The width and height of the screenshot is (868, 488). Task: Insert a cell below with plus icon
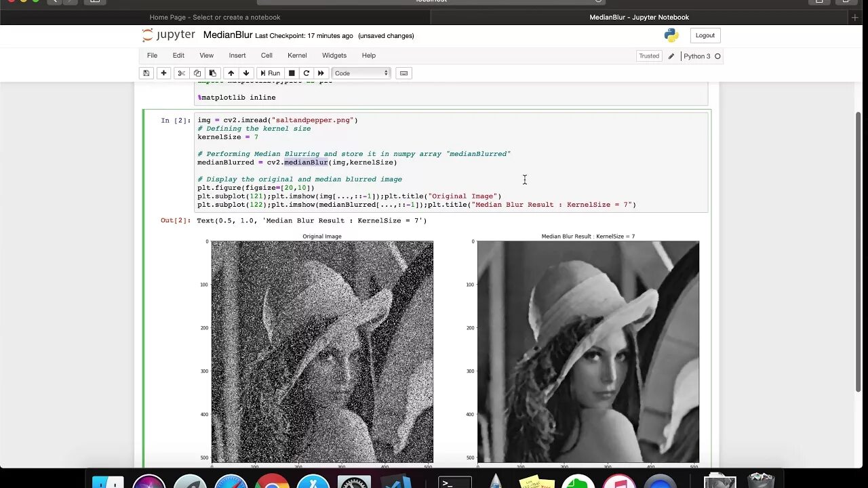click(163, 73)
